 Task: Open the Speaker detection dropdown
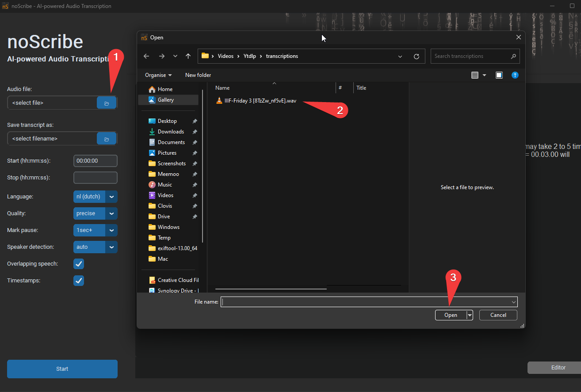click(x=111, y=247)
